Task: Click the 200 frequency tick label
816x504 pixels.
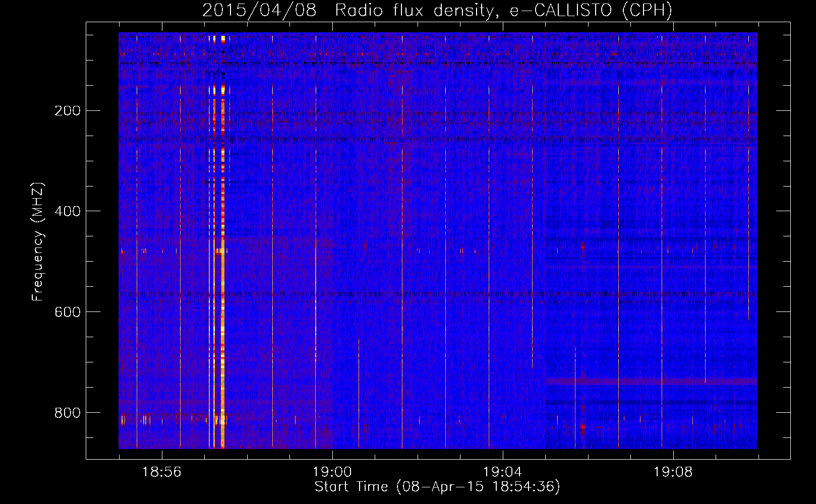Action: click(68, 111)
